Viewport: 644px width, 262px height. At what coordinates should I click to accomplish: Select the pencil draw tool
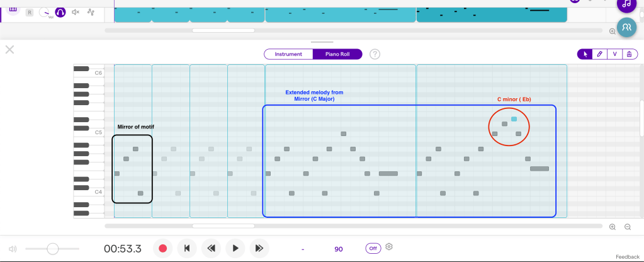tap(599, 54)
